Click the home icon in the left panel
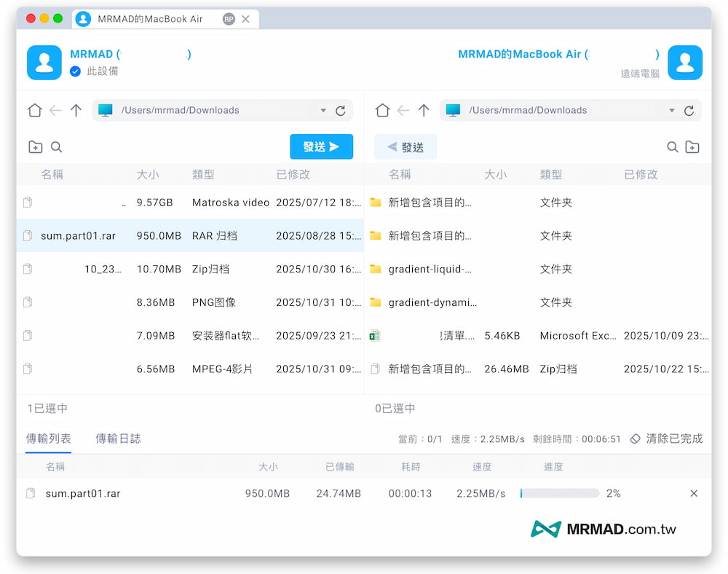 point(34,110)
